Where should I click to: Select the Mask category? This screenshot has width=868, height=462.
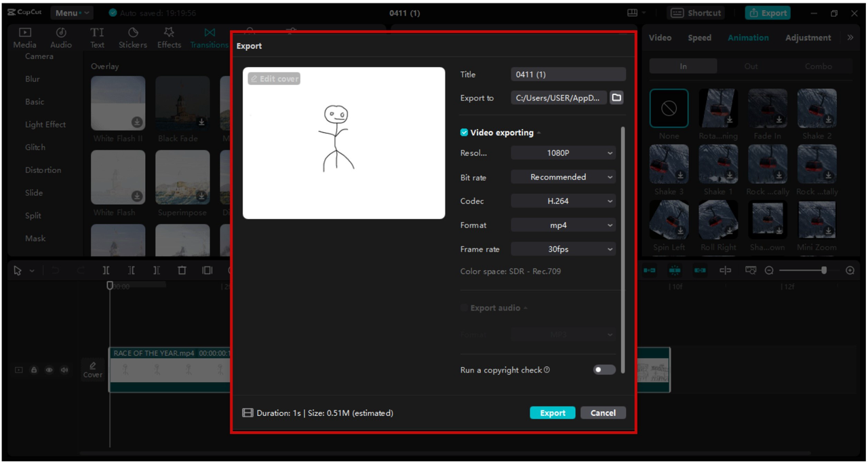pyautogui.click(x=35, y=239)
